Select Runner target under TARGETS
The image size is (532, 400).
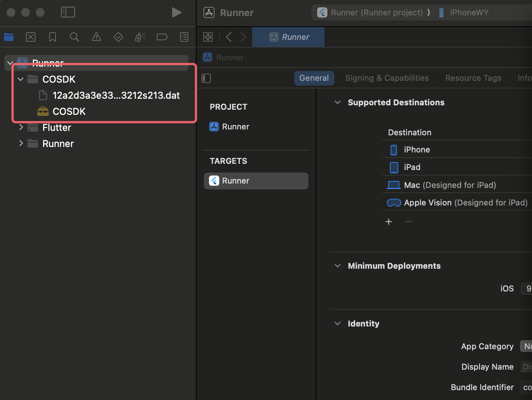coord(256,181)
